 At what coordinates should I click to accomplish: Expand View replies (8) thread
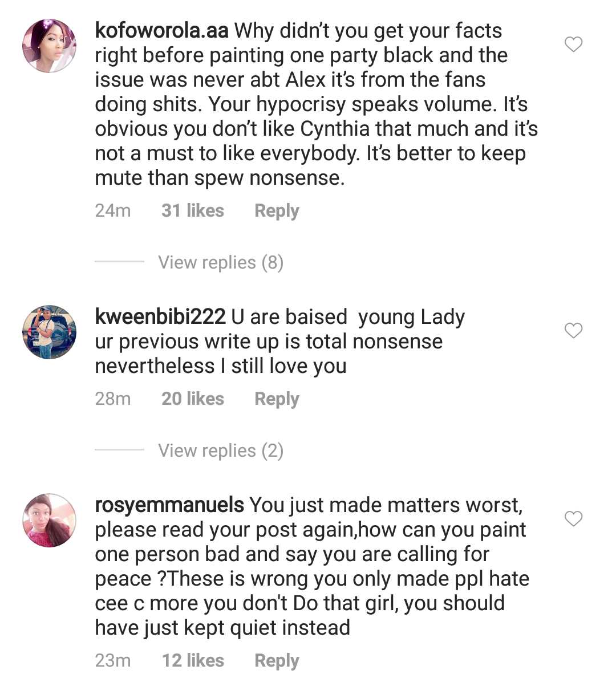[x=221, y=262]
